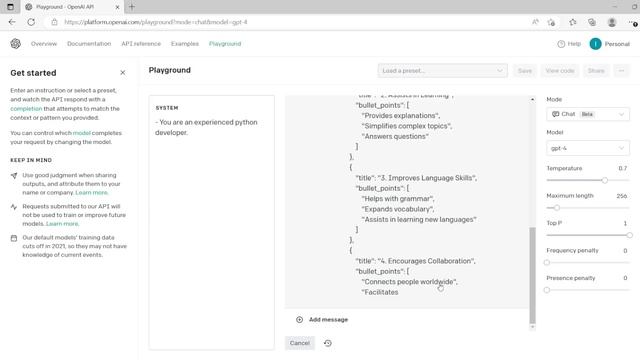Open the API reference nav item
This screenshot has width=640, height=360.
point(141,44)
